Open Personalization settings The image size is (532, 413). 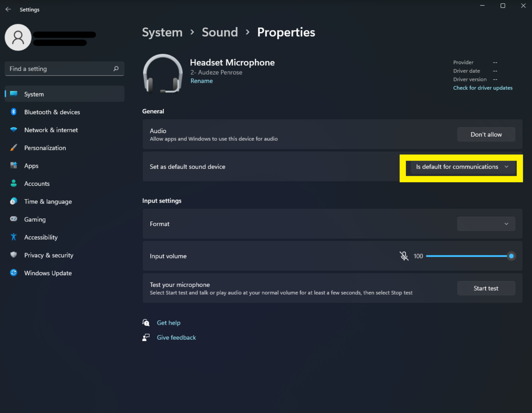64,148
